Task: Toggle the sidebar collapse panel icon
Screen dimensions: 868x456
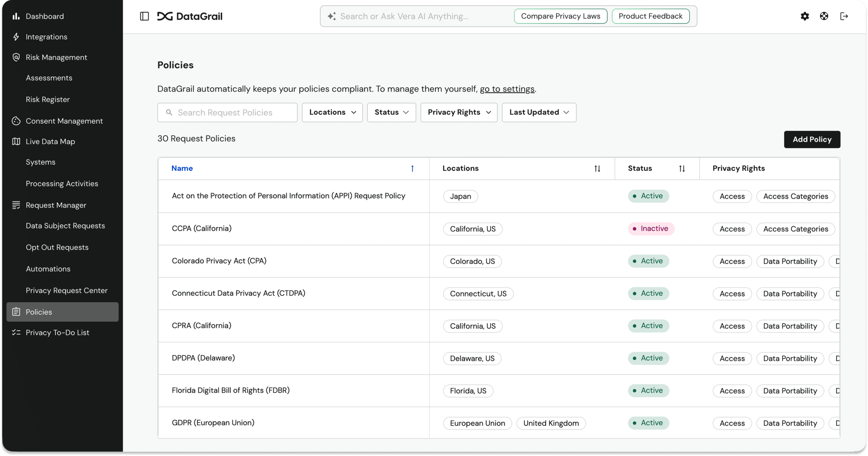Action: tap(144, 16)
